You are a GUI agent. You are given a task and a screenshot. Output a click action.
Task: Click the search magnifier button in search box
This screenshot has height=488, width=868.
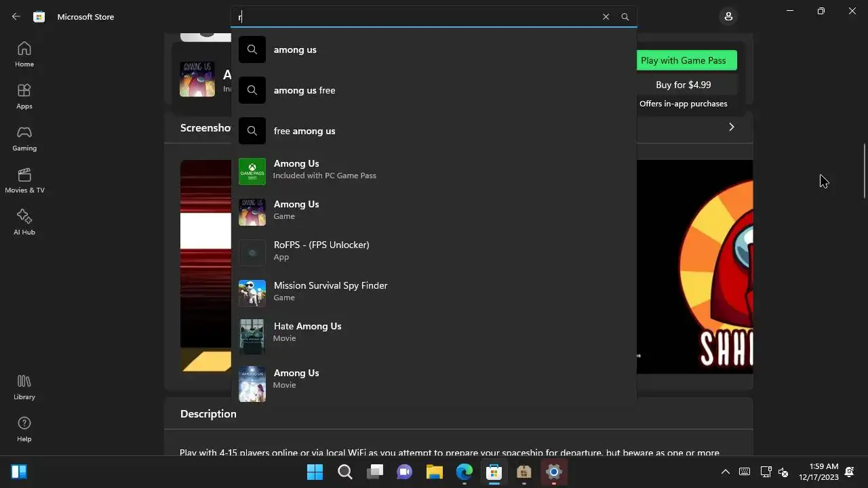click(625, 17)
